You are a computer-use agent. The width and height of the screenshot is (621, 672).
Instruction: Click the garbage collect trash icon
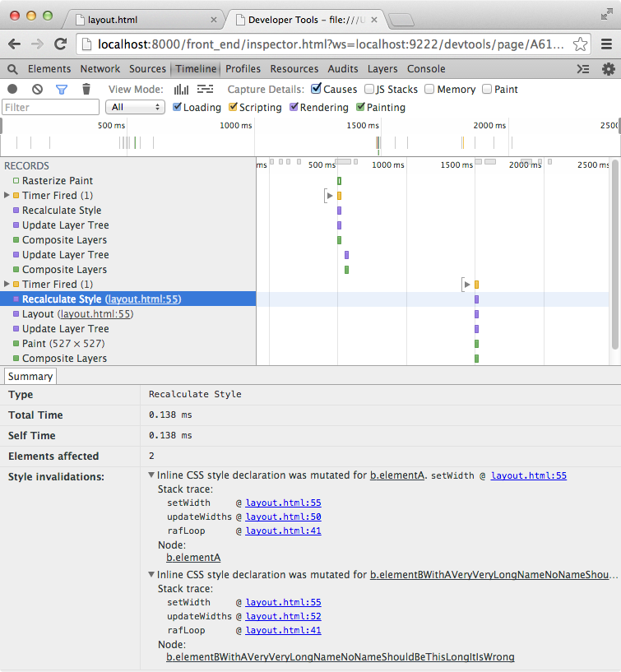86,90
